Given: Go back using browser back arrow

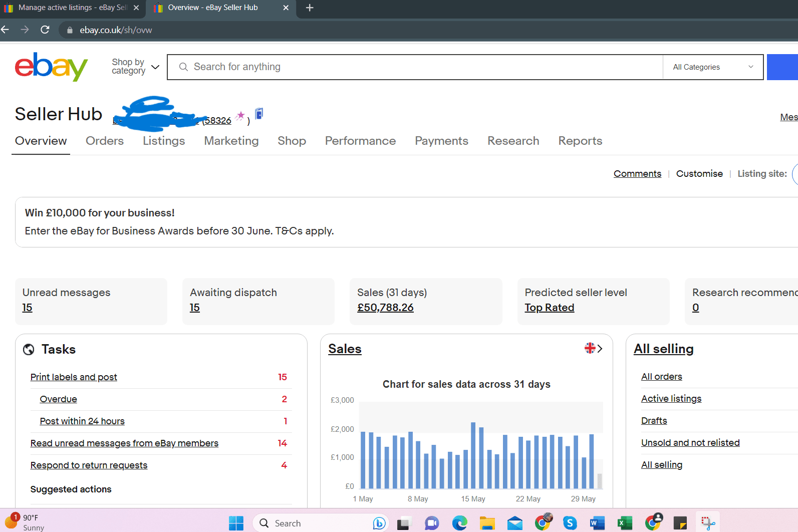Looking at the screenshot, I should click(5, 30).
